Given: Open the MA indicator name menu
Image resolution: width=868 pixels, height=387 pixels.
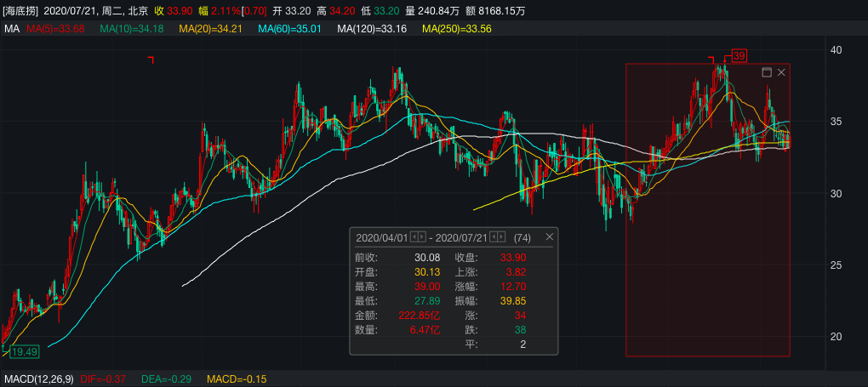Looking at the screenshot, I should [11, 29].
